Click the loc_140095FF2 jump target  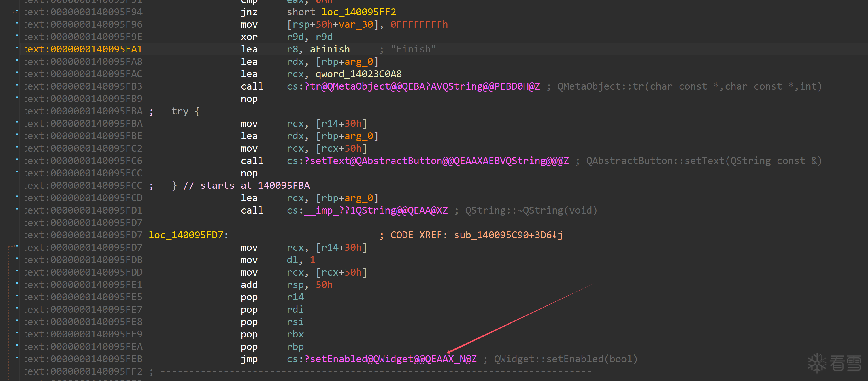point(358,12)
